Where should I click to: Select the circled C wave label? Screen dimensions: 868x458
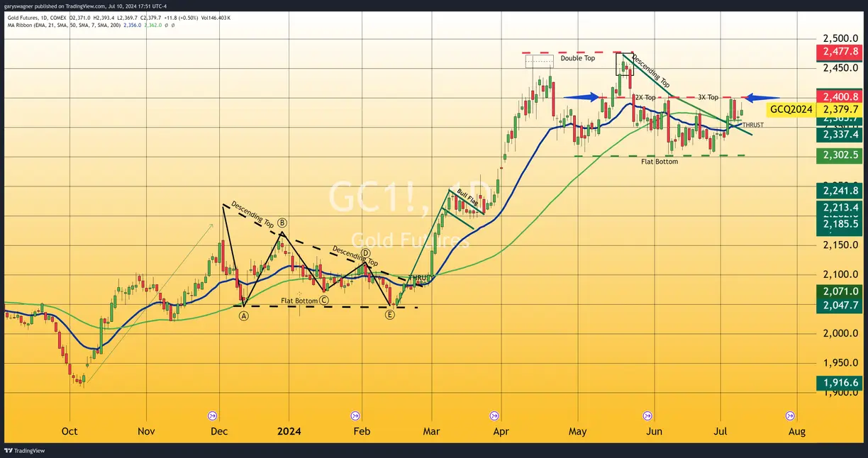click(323, 300)
